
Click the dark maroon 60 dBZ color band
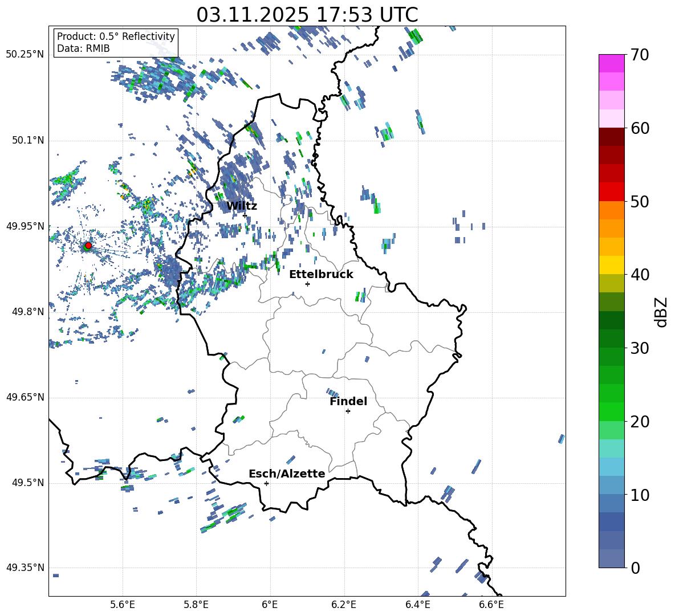pyautogui.click(x=611, y=137)
